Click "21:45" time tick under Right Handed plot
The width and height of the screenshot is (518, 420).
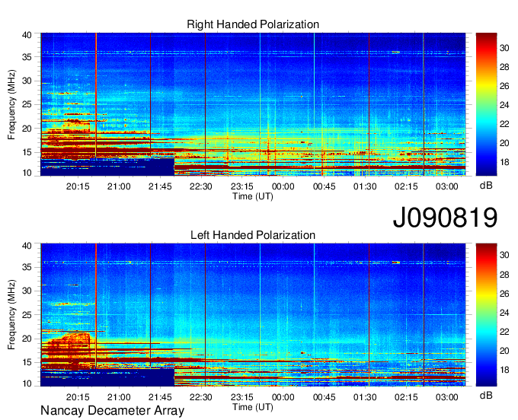[x=160, y=186]
